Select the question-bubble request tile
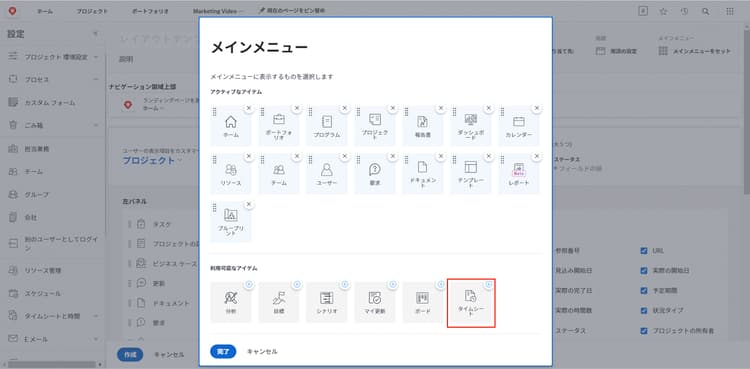750x369 pixels. tap(375, 174)
